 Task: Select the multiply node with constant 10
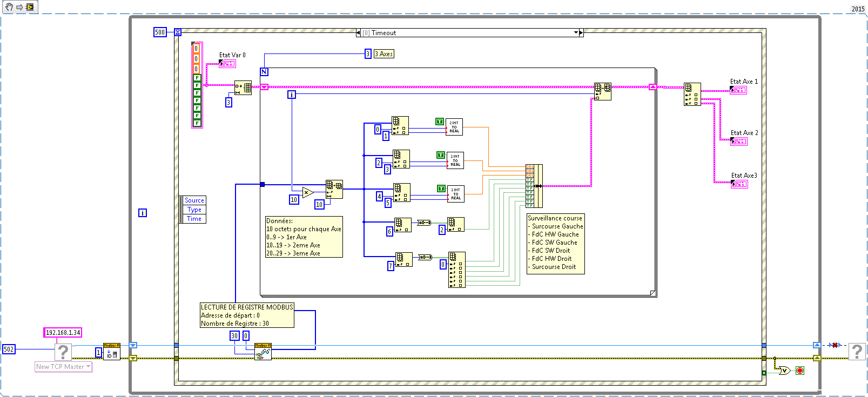pos(308,192)
